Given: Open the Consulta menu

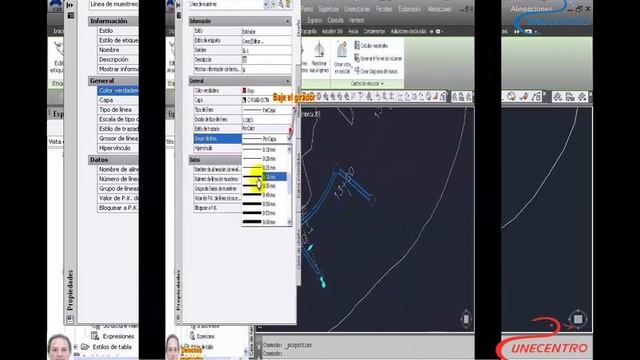Looking at the screenshot, I should click(x=335, y=20).
